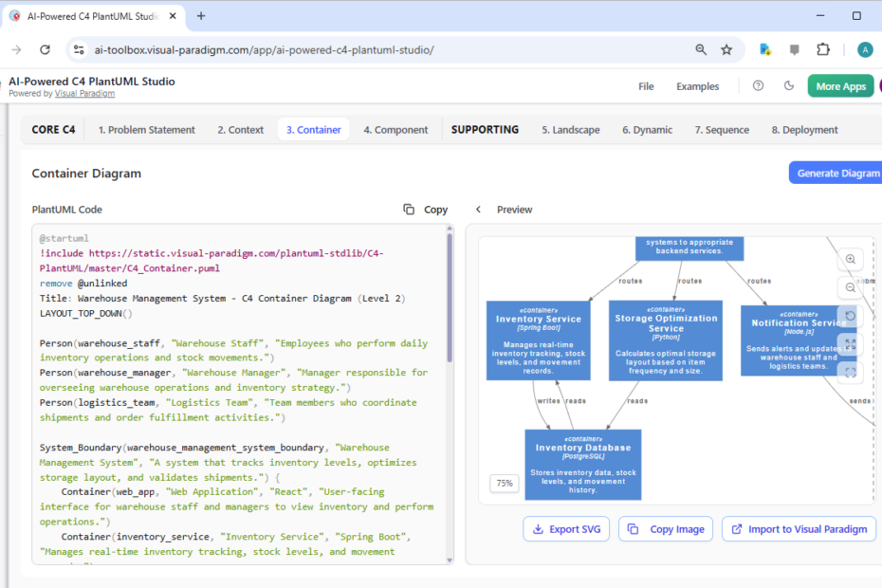
Task: Reload the page
Action: (x=45, y=48)
